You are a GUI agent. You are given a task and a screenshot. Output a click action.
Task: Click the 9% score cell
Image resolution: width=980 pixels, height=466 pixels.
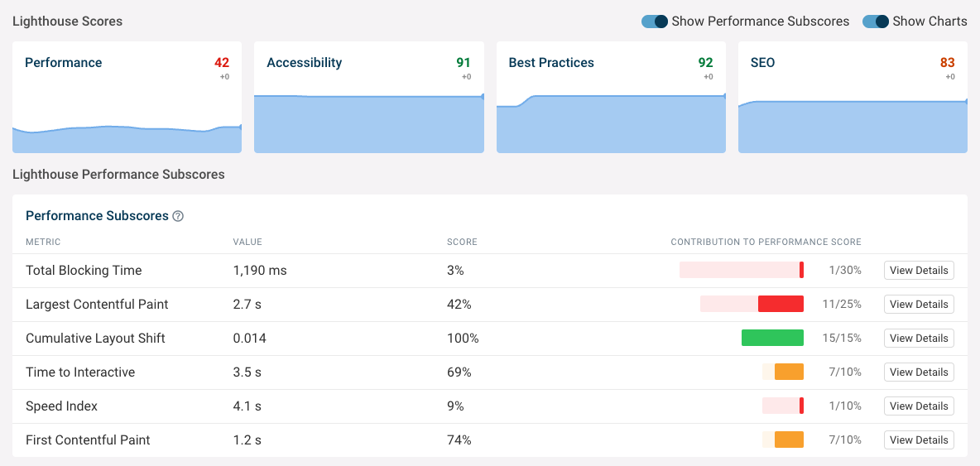(x=455, y=406)
